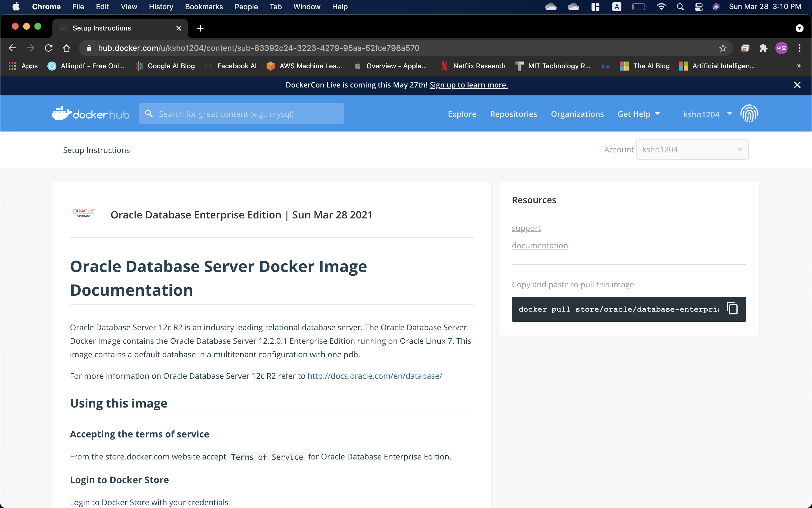This screenshot has height=508, width=812.
Task: Reload the current page
Action: tap(49, 48)
